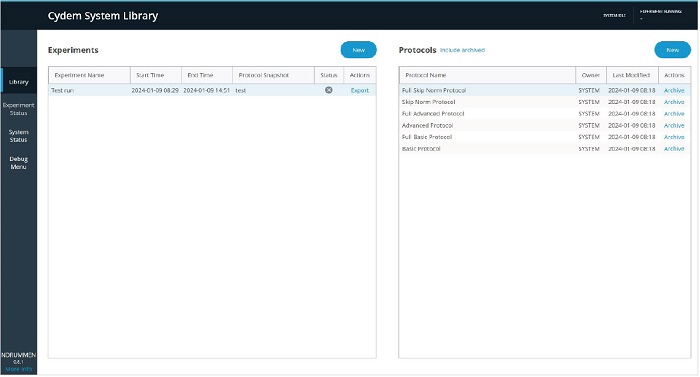Create a new protocol with New button
700x377 pixels.
[x=672, y=50]
